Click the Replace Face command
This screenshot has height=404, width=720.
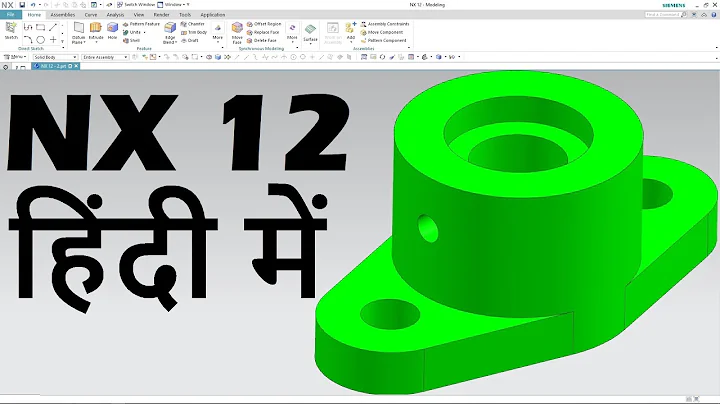coord(263,32)
